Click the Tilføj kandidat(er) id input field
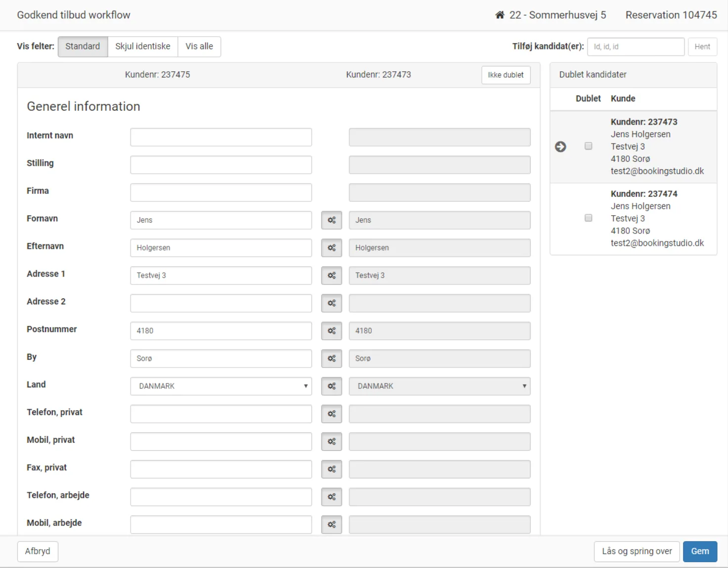This screenshot has height=568, width=728. click(x=636, y=47)
